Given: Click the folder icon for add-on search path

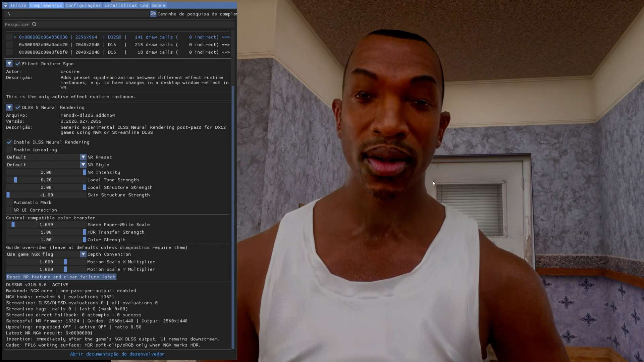Looking at the screenshot, I should [x=153, y=14].
